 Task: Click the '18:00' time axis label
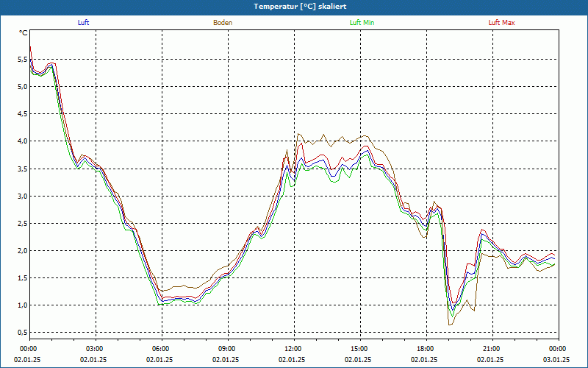pyautogui.click(x=424, y=349)
